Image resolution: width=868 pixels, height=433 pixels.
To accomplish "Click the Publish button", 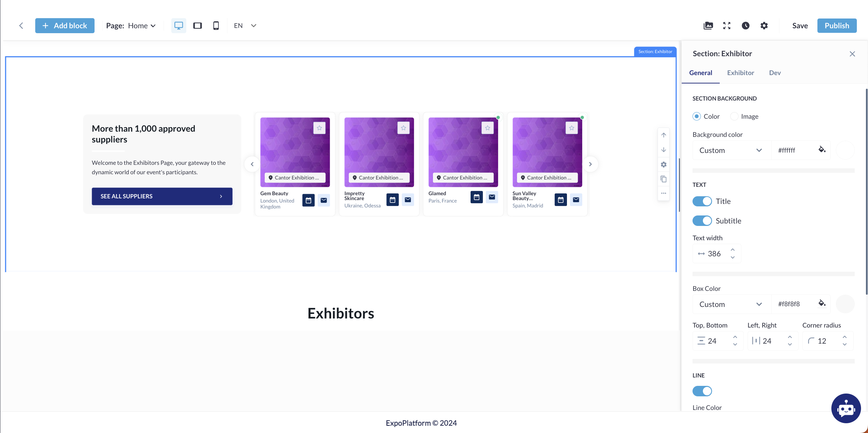I will (837, 25).
